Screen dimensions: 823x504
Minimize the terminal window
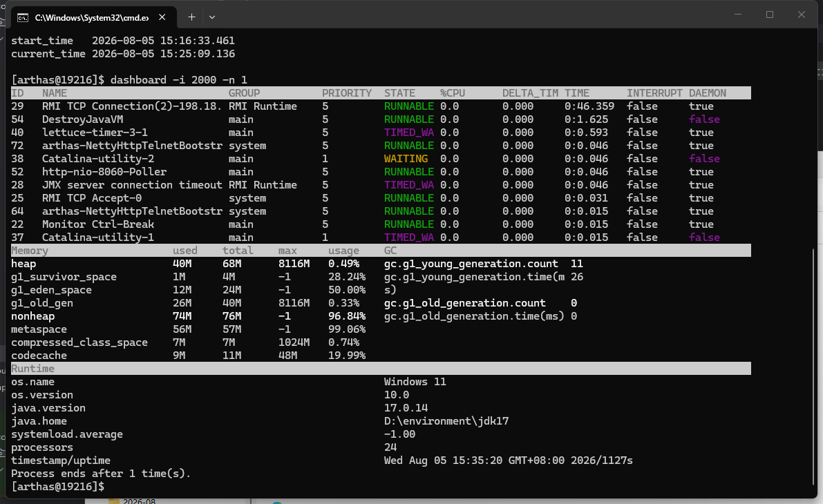[x=738, y=14]
